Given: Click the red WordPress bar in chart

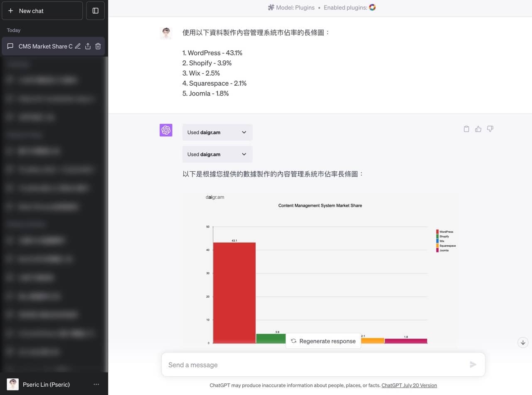Looking at the screenshot, I should pos(234,293).
